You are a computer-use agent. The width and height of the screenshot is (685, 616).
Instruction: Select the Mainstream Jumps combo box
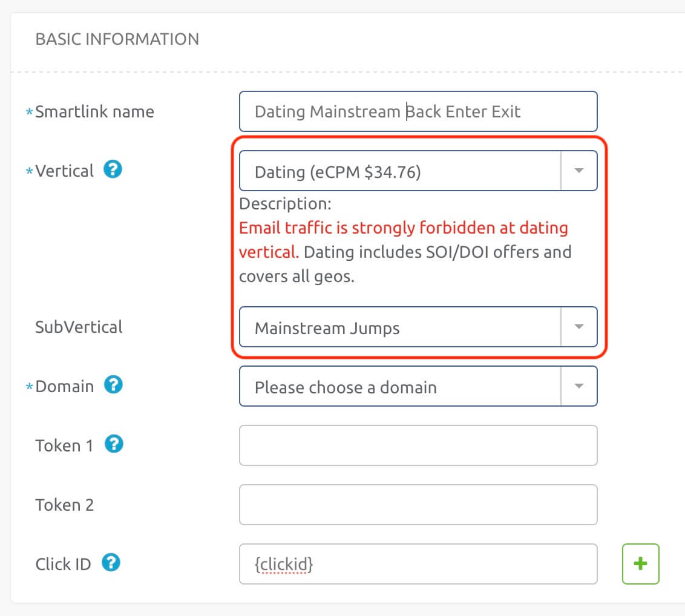click(x=418, y=327)
